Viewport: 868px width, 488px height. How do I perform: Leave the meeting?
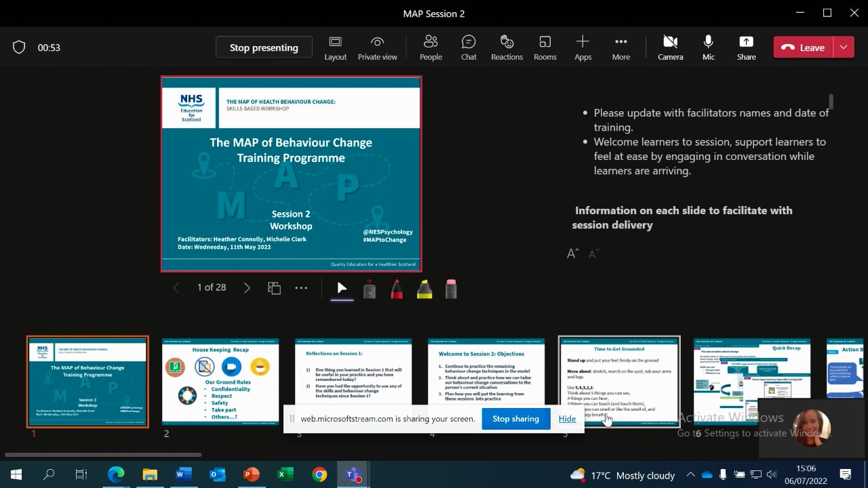(x=804, y=47)
